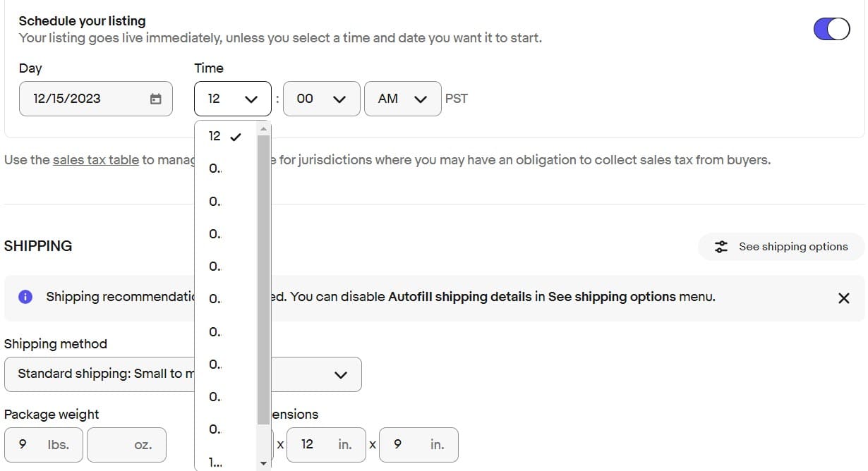This screenshot has height=471, width=868.
Task: Select the checked 12 hour option
Action: [x=224, y=136]
